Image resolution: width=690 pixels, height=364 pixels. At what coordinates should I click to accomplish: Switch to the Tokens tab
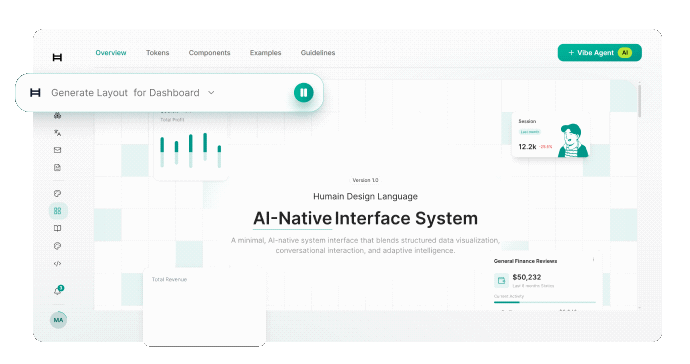(x=158, y=53)
